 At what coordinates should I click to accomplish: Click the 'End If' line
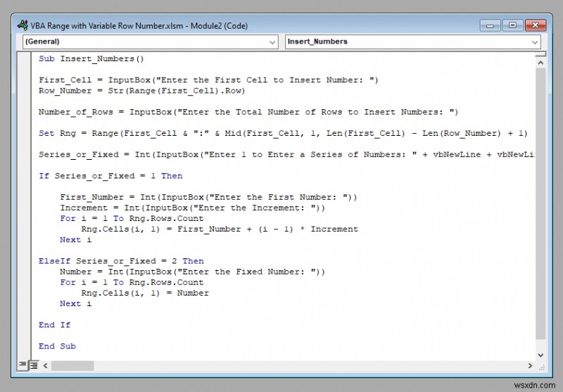tap(55, 325)
